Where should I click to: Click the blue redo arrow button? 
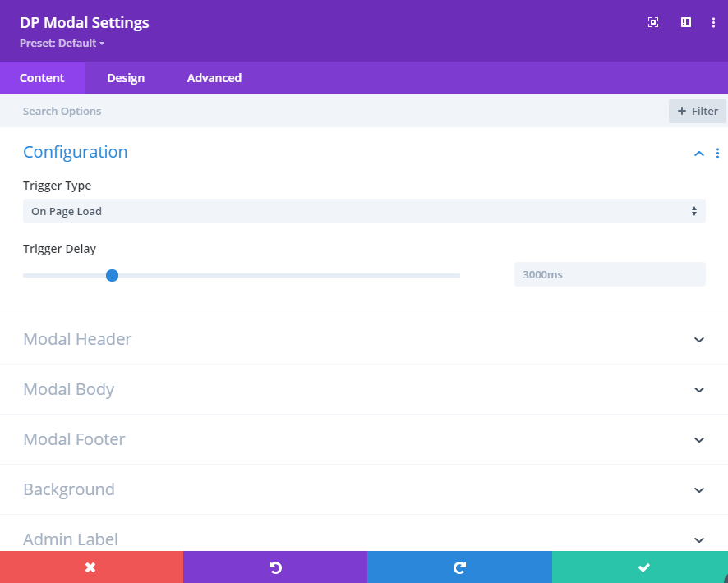point(459,567)
